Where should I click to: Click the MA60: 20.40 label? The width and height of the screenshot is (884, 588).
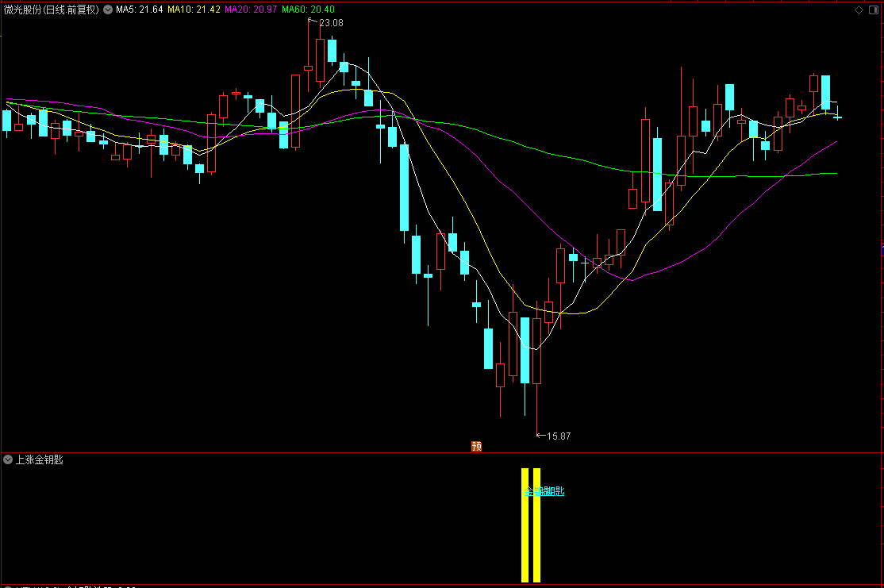point(309,10)
